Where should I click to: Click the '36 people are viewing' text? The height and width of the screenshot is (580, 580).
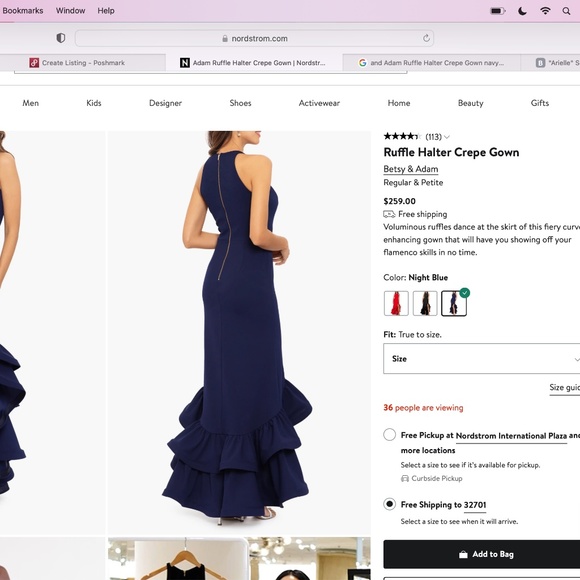(423, 408)
